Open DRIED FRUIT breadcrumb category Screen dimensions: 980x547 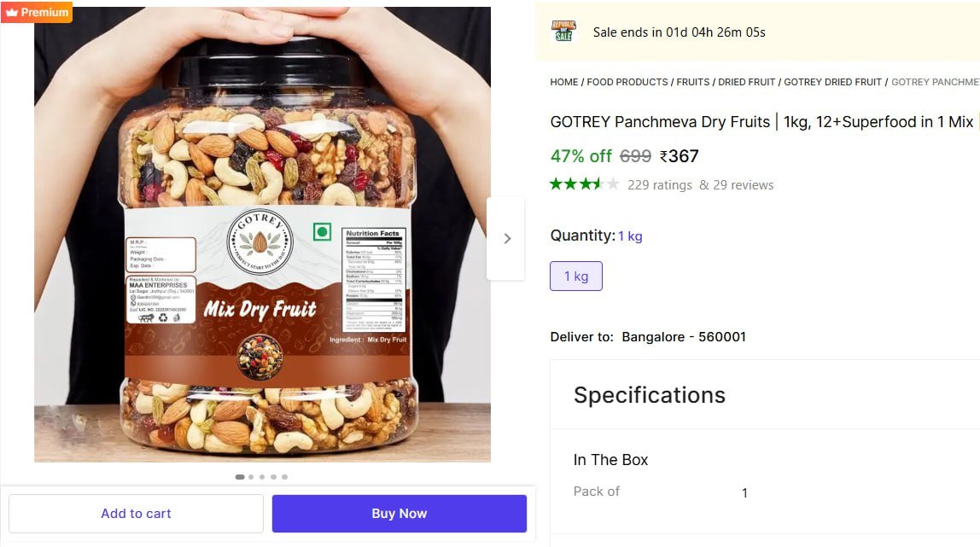tap(747, 82)
